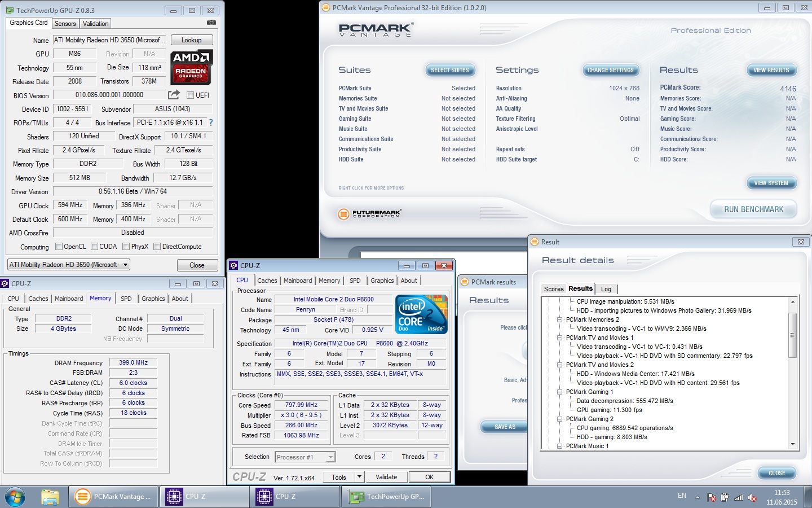812x508 pixels.
Task: Toggle the DirectCompute checkbox
Action: click(157, 247)
